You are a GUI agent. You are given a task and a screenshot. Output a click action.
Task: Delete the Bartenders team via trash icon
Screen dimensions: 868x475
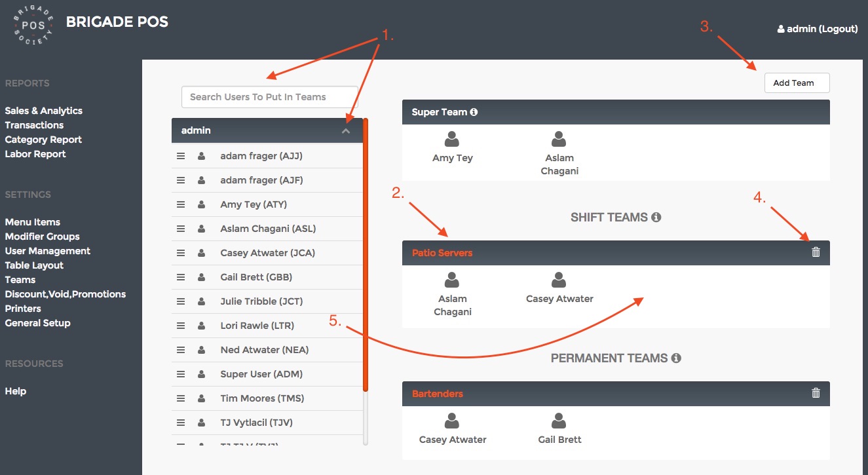[x=816, y=393]
